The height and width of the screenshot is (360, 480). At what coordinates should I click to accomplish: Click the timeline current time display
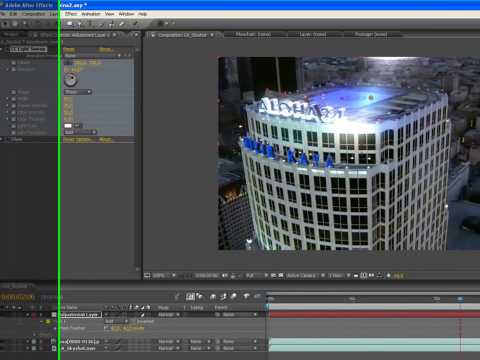coord(18,297)
